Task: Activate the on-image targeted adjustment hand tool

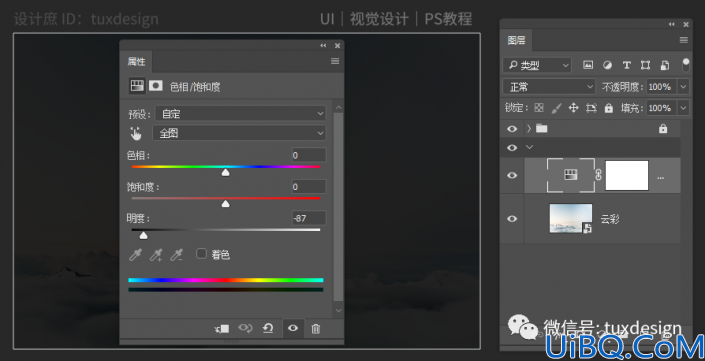Action: (135, 134)
